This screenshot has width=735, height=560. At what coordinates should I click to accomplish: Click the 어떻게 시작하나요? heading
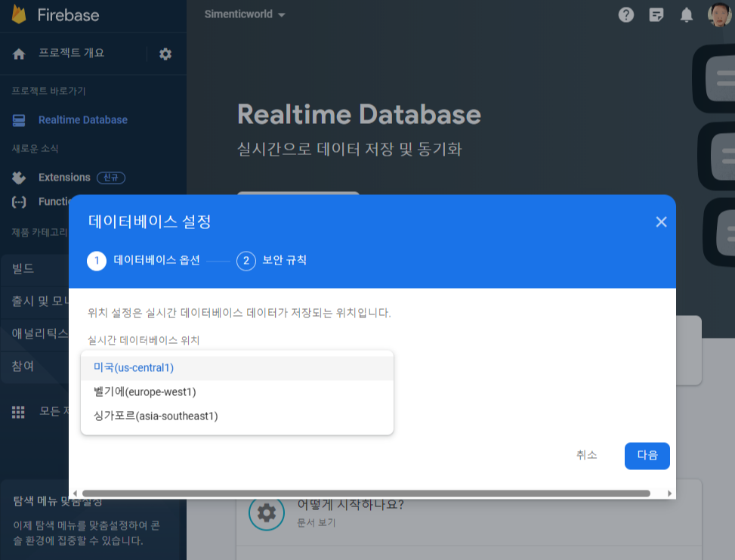coord(351,505)
